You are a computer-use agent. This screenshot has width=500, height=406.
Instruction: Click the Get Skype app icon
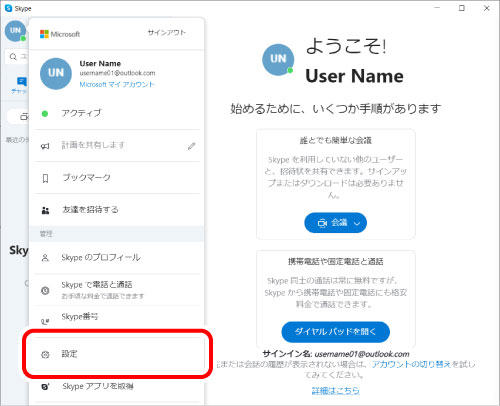[45, 387]
